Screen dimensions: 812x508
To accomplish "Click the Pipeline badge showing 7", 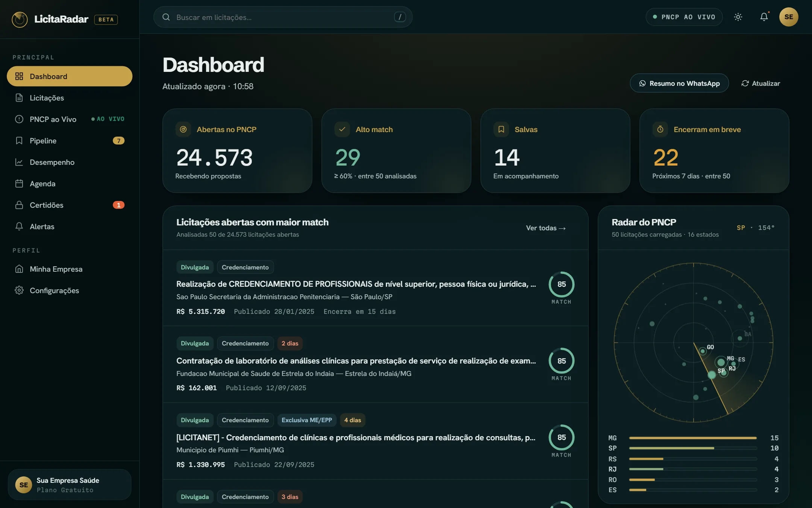I will pos(118,141).
